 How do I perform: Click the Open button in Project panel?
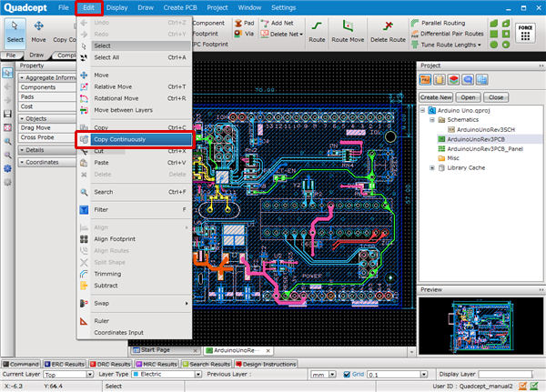[x=468, y=96]
